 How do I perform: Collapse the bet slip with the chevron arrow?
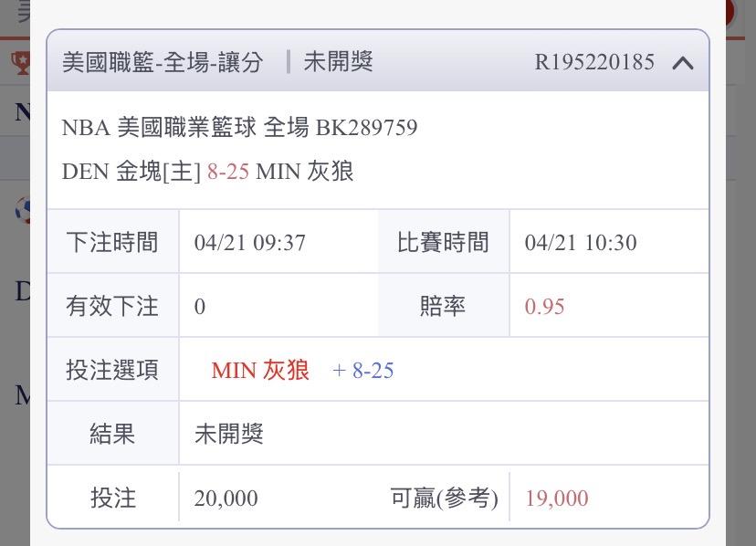683,63
